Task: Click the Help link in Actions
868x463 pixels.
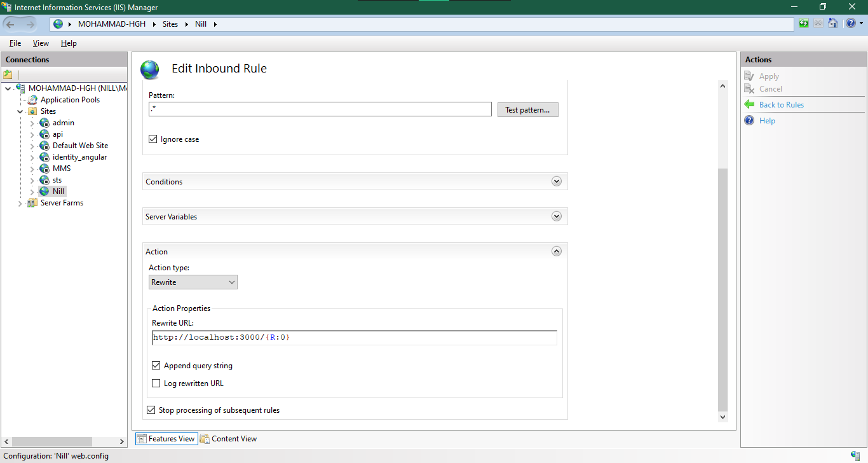Action: [x=767, y=121]
